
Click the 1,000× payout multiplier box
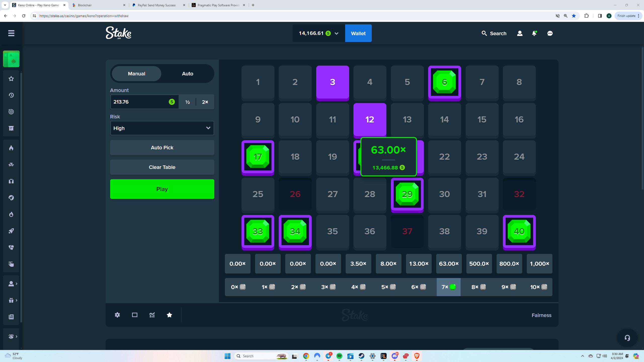click(x=539, y=264)
